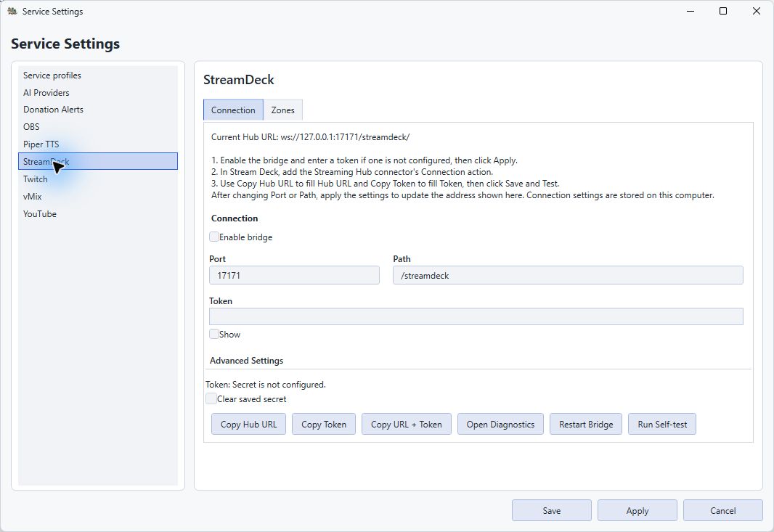Select StreamDeck in the service list
The height and width of the screenshot is (532, 774).
pos(98,161)
